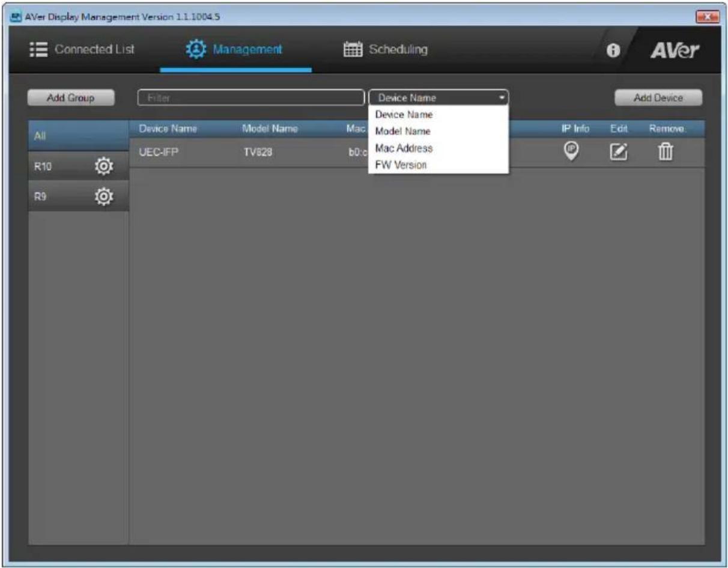
Task: Click the Model Name column header
Action: tap(270, 128)
